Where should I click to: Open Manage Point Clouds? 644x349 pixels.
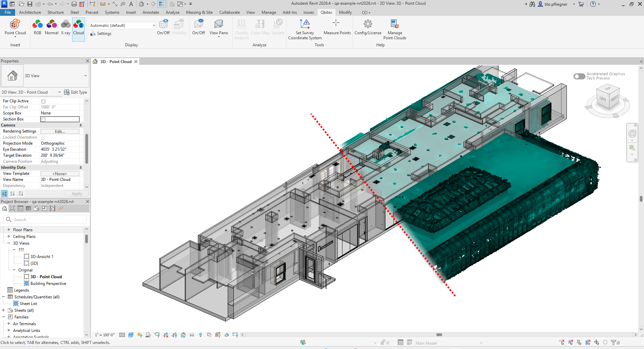pyautogui.click(x=395, y=30)
